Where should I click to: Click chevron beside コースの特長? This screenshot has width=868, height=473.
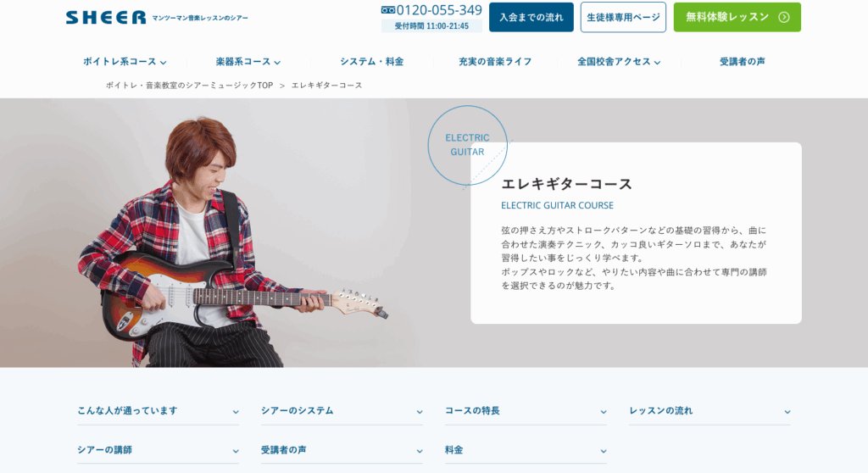coord(604,412)
